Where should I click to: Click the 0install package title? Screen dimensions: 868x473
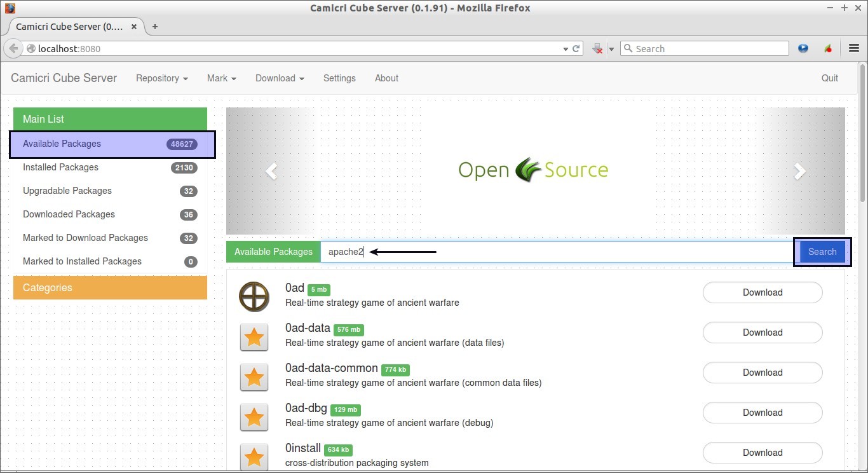[x=303, y=448]
